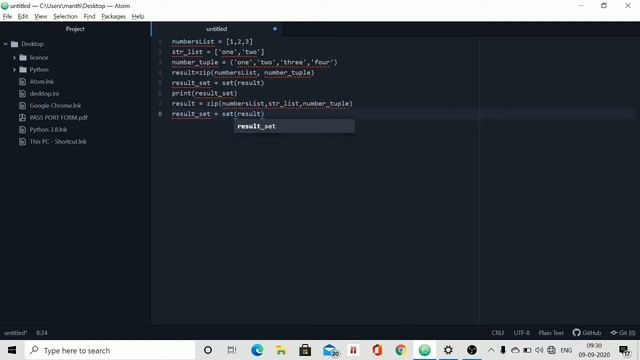
Task: Click the desktop.ini file icon
Action: tap(22, 93)
